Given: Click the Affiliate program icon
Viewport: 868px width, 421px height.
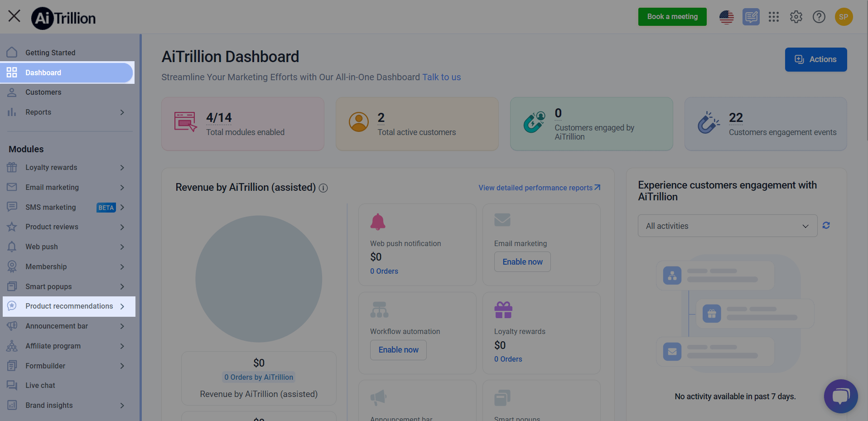Looking at the screenshot, I should click(12, 346).
